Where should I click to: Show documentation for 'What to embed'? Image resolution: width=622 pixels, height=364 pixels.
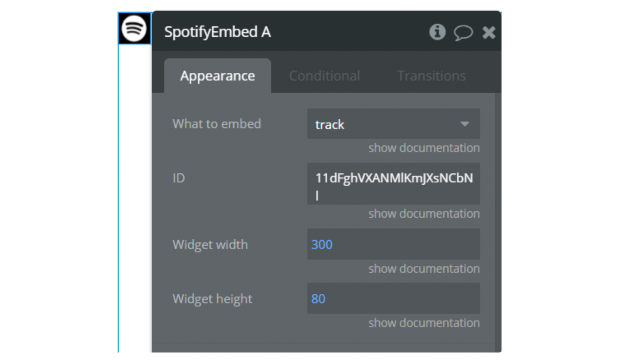pos(423,148)
